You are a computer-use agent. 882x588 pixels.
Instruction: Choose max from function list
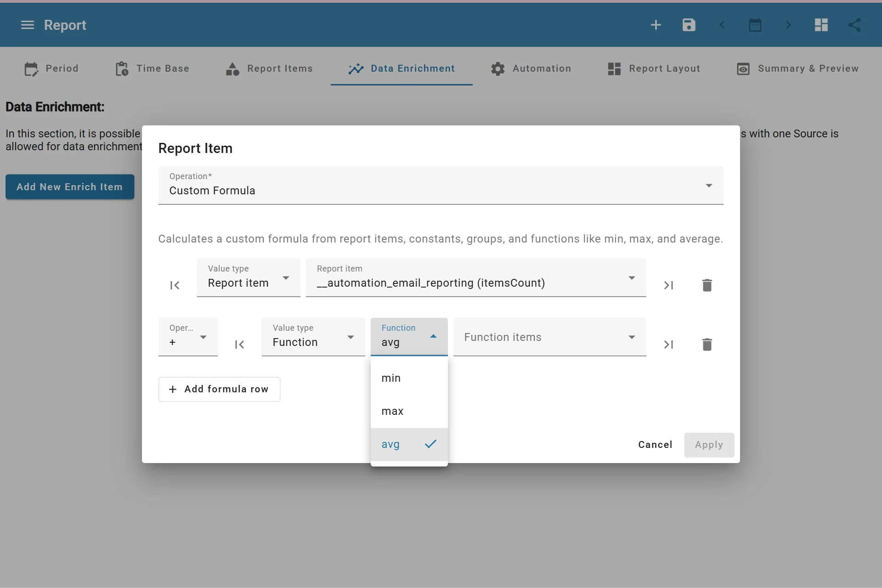point(409,411)
